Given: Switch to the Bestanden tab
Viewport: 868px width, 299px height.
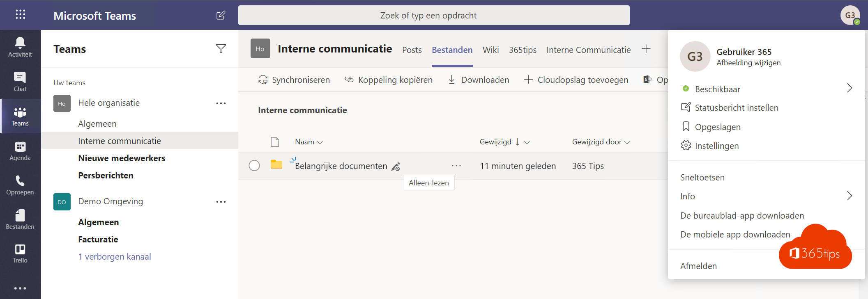Looking at the screenshot, I should (452, 50).
